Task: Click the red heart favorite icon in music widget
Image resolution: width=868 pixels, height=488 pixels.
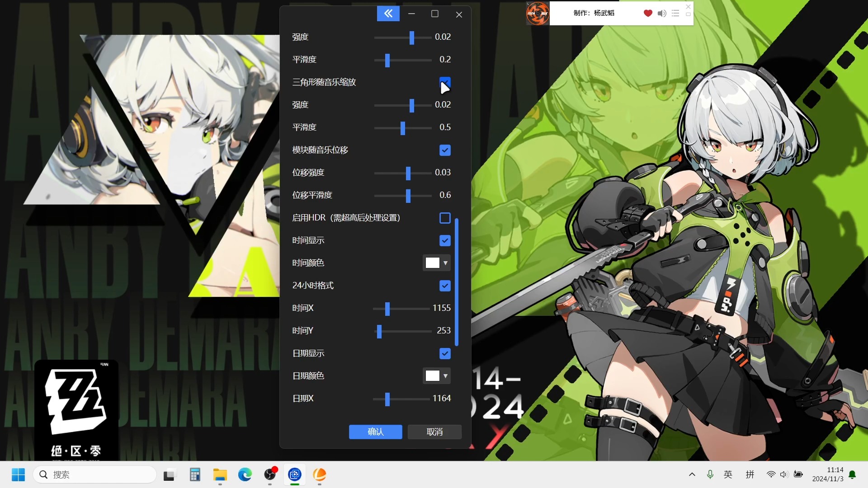Action: [648, 13]
